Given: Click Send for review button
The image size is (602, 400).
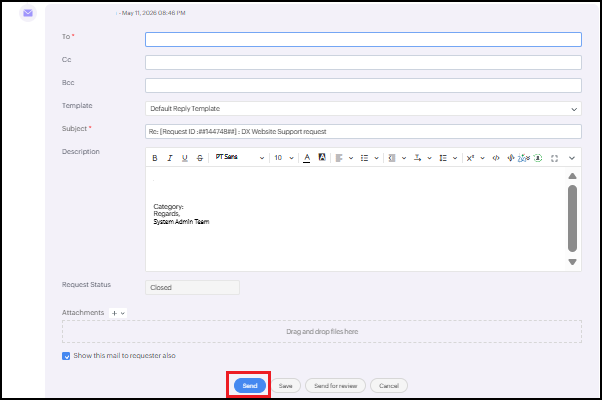Looking at the screenshot, I should pyautogui.click(x=336, y=386).
